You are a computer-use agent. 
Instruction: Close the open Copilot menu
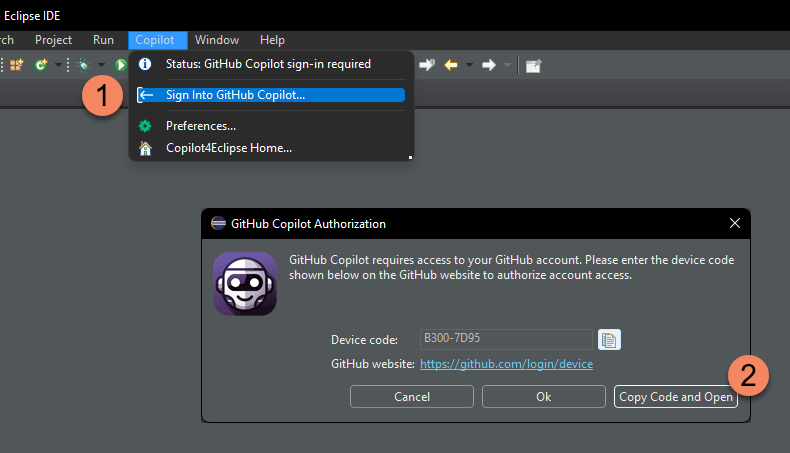(158, 40)
